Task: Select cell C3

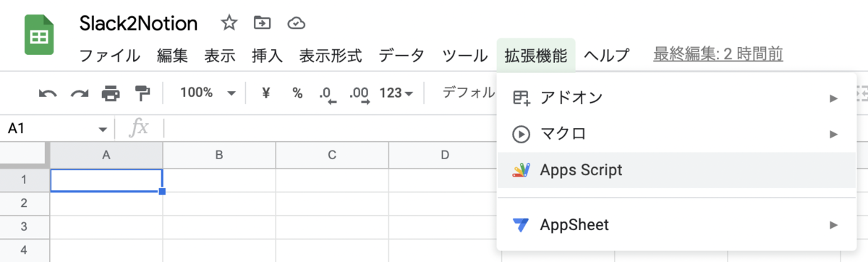Action: pos(332,227)
